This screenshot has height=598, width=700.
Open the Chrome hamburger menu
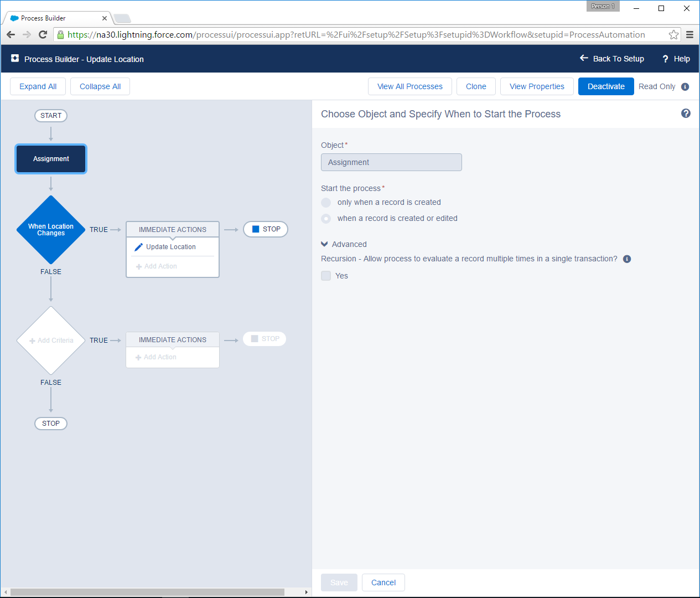point(689,34)
